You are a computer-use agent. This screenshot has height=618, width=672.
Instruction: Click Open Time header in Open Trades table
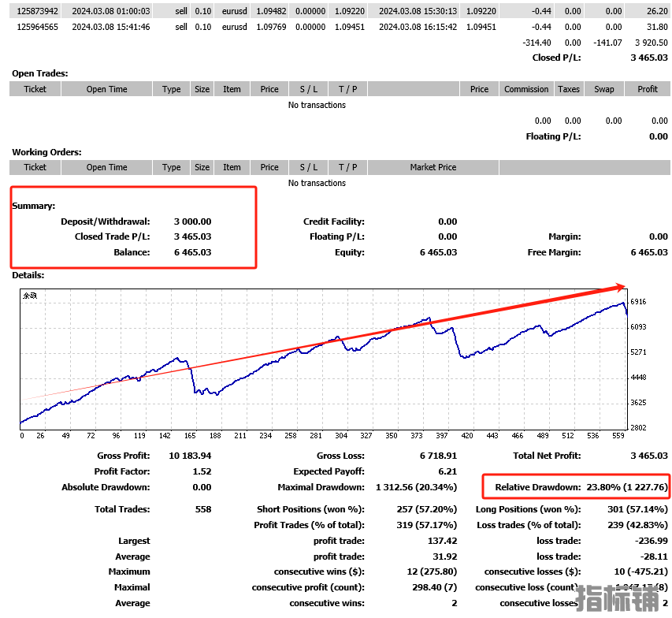pos(106,89)
